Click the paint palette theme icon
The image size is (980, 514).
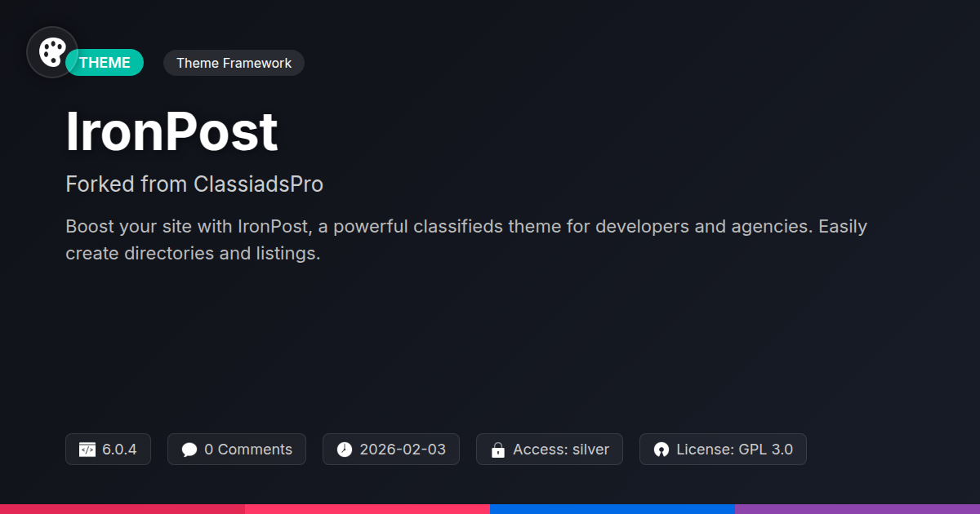52,52
